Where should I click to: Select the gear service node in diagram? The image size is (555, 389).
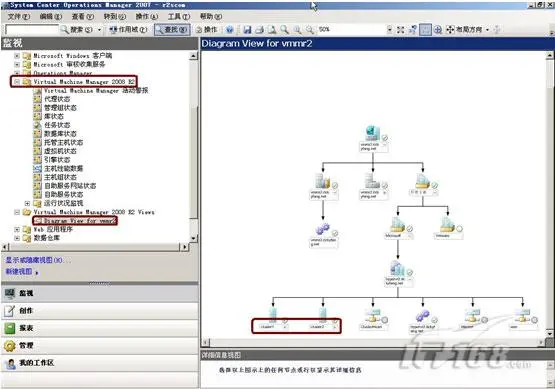324,234
